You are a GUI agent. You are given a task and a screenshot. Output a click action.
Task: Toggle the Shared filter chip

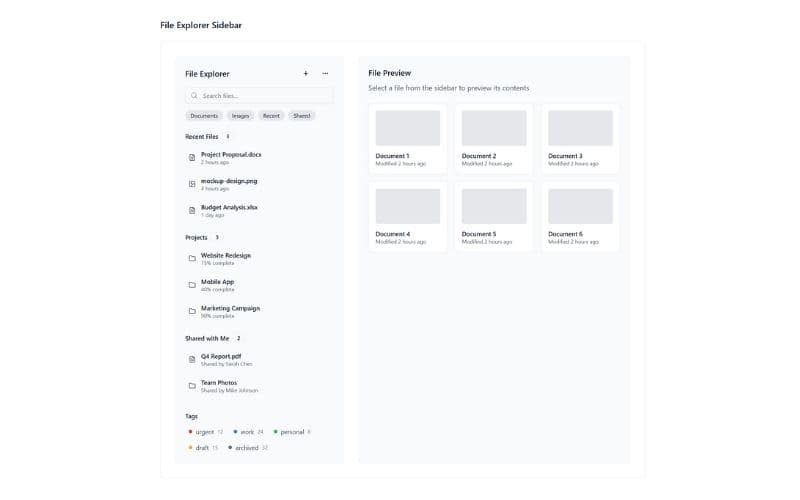click(301, 116)
